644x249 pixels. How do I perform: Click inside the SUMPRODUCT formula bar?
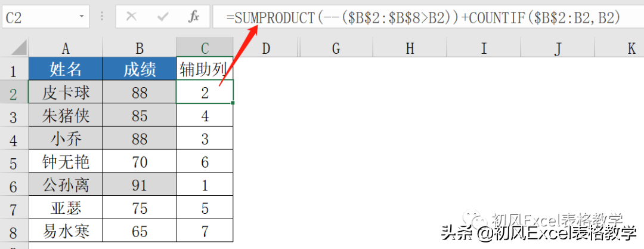tap(427, 17)
